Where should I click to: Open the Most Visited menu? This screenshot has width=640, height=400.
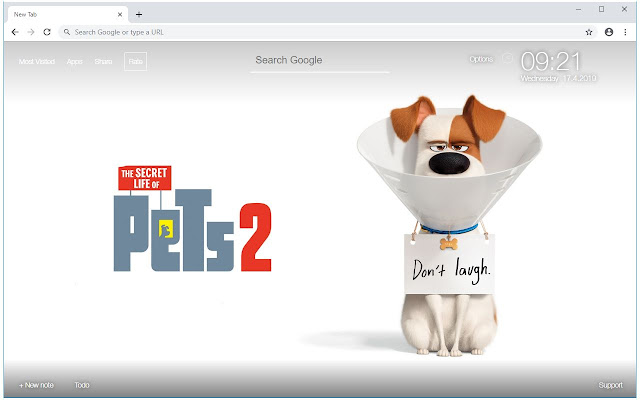37,62
